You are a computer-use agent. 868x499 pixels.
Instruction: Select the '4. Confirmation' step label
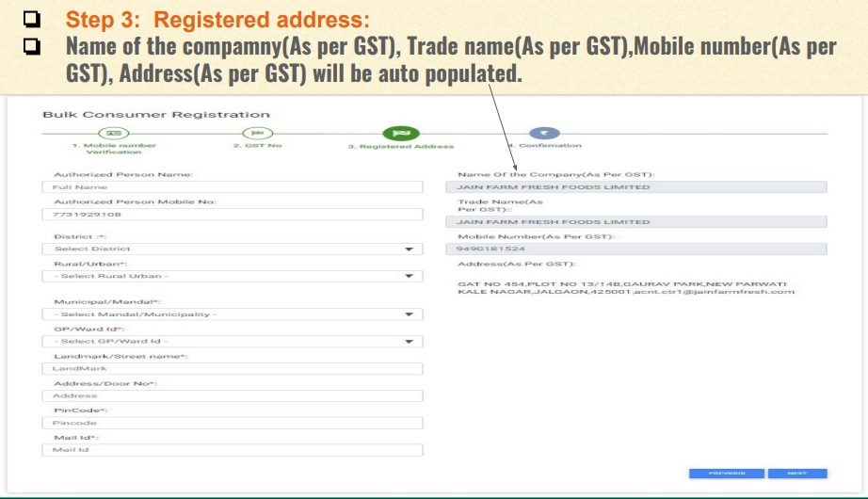click(x=545, y=146)
